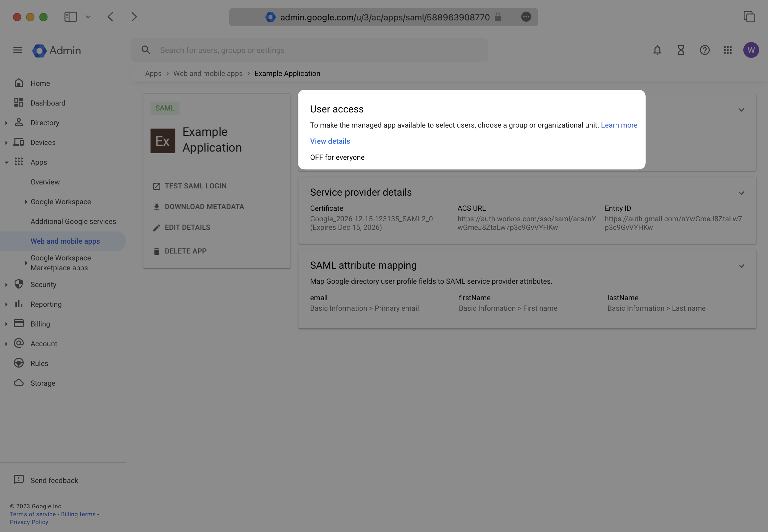Viewport: 768px width, 532px height.
Task: Toggle user access OFF for everyone
Action: pos(337,157)
